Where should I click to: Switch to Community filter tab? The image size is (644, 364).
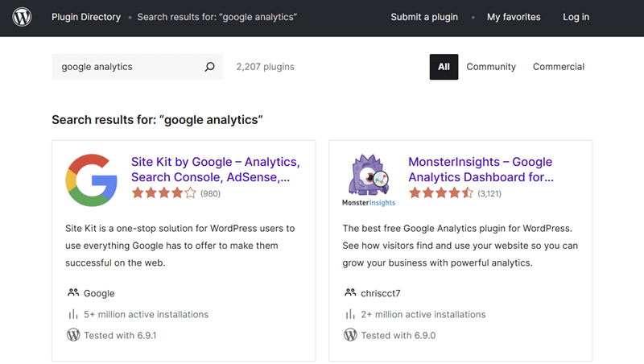pyautogui.click(x=491, y=67)
